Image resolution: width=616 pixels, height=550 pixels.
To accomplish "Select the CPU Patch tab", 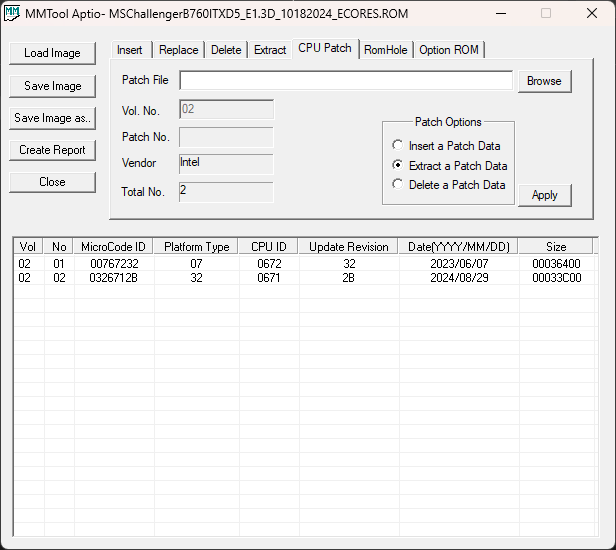I will point(325,48).
